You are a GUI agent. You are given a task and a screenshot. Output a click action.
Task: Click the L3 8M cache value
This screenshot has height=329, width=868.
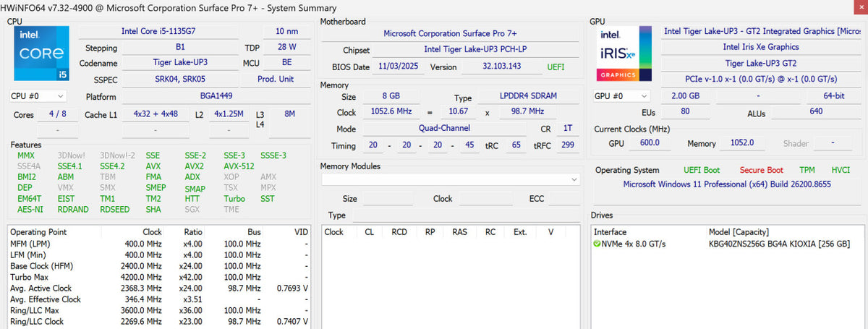pos(289,114)
